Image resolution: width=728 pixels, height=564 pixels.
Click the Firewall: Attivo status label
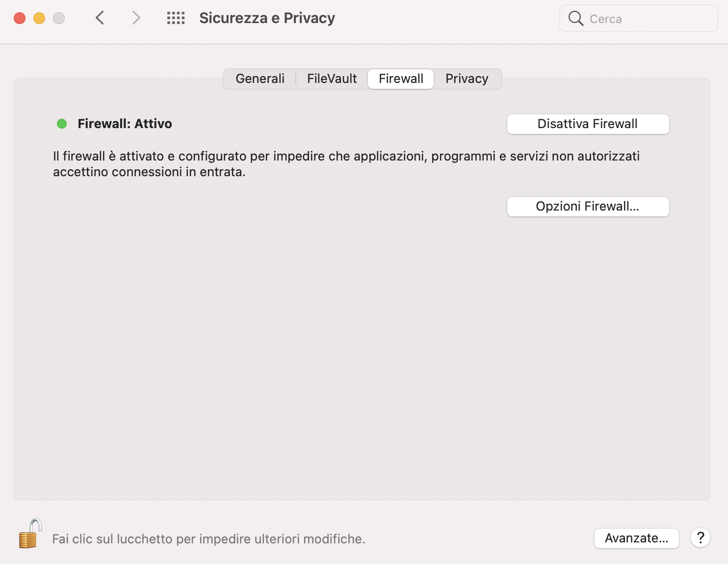(x=125, y=124)
